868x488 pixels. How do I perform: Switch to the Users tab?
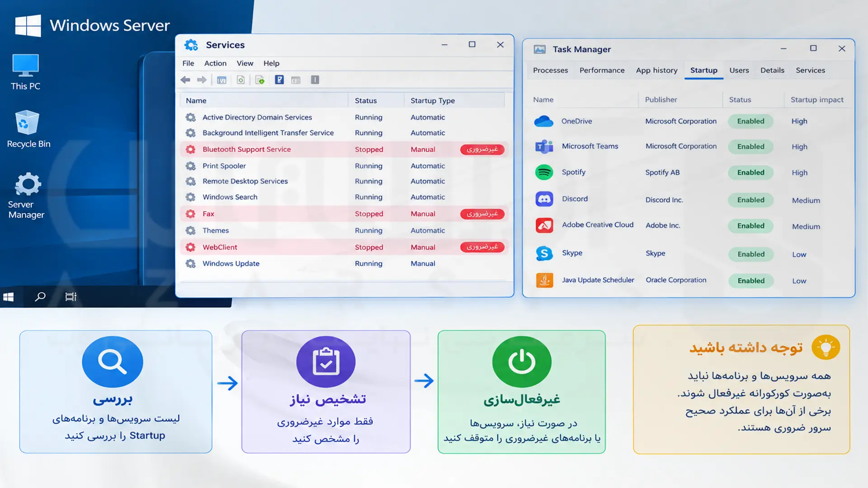[739, 70]
